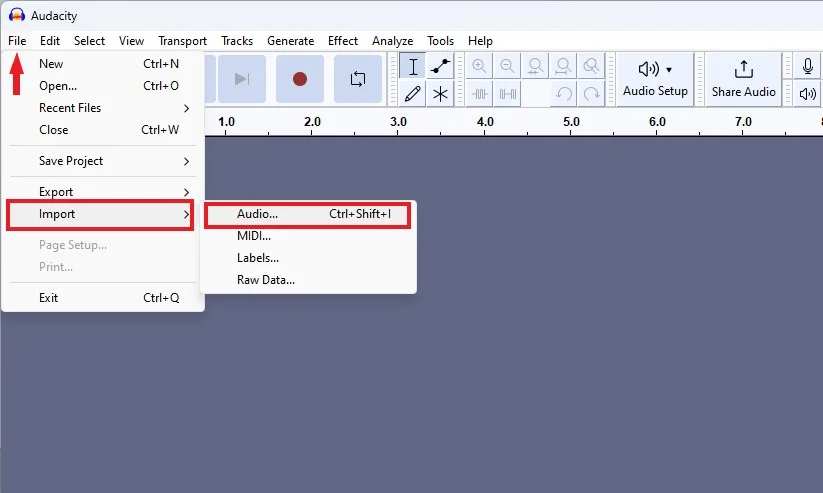Image resolution: width=823 pixels, height=493 pixels.
Task: Choose Audio... in Import submenu
Action: coord(308,214)
